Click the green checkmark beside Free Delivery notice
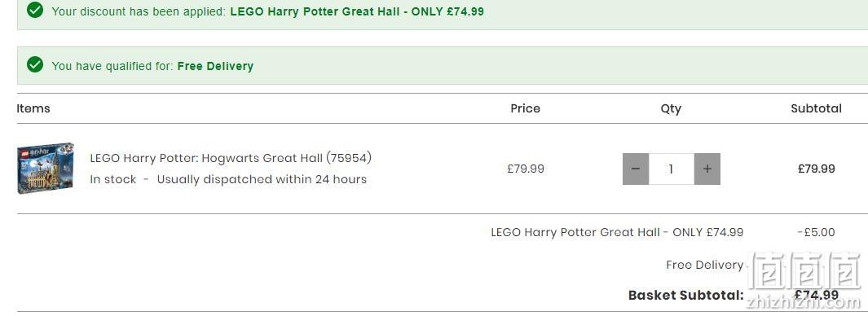The width and height of the screenshot is (868, 316). pos(35,65)
